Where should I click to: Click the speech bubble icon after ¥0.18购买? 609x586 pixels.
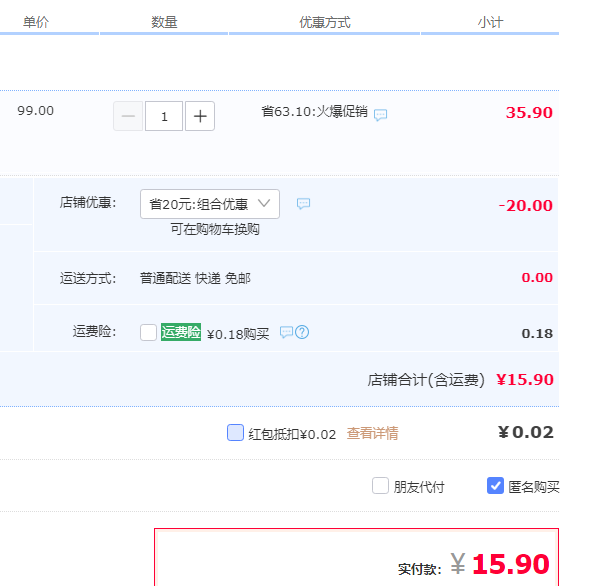pyautogui.click(x=286, y=333)
